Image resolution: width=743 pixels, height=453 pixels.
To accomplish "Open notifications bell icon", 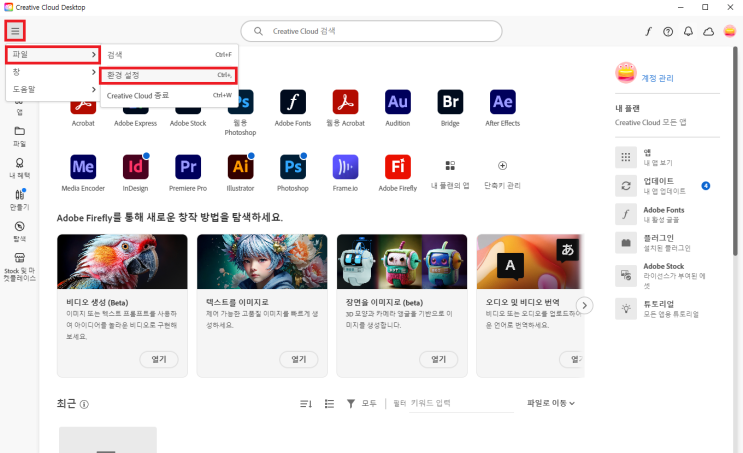I will tap(689, 32).
